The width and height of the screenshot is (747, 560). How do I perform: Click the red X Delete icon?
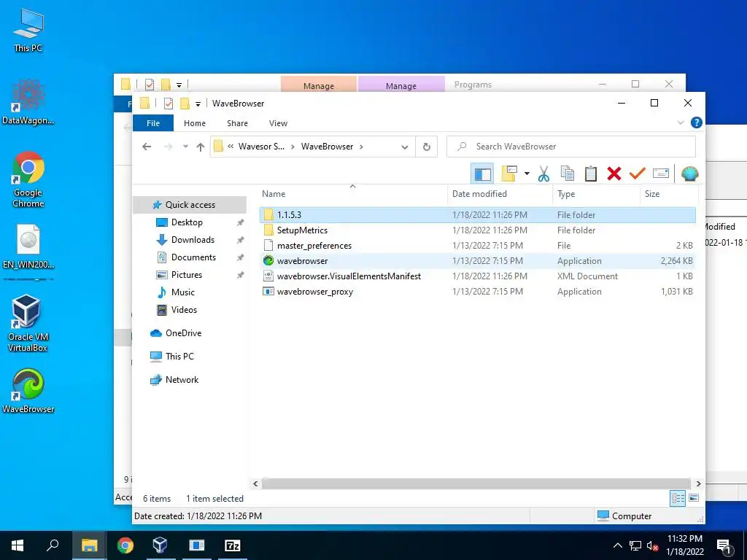coord(614,174)
